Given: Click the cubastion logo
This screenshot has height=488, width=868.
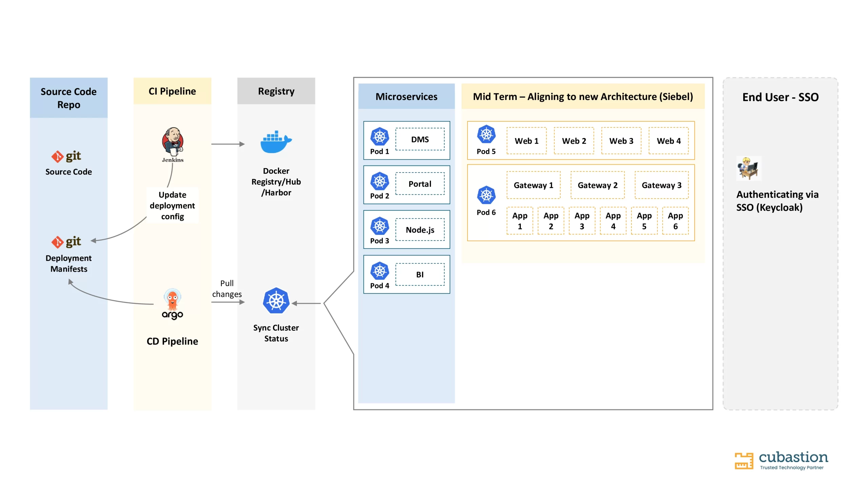Looking at the screenshot, I should point(781,460).
